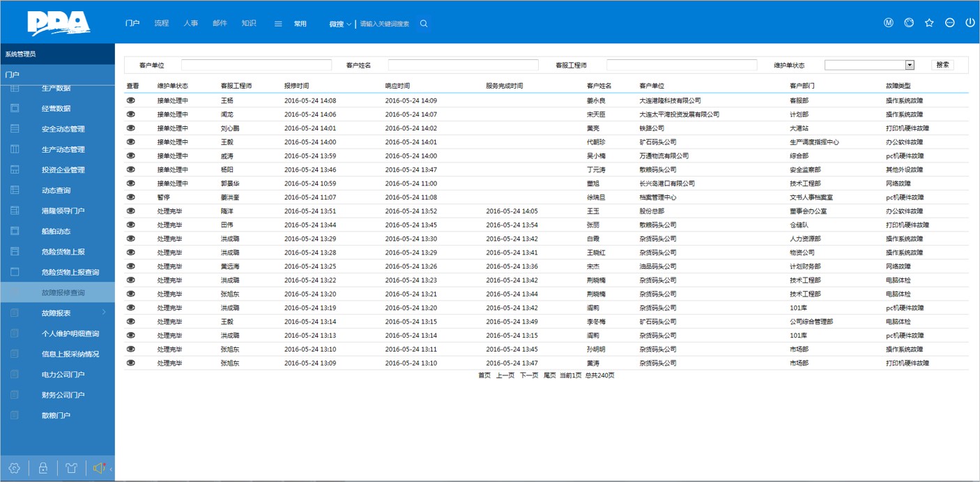Open the 邮件 top menu
The width and height of the screenshot is (980, 482).
220,23
